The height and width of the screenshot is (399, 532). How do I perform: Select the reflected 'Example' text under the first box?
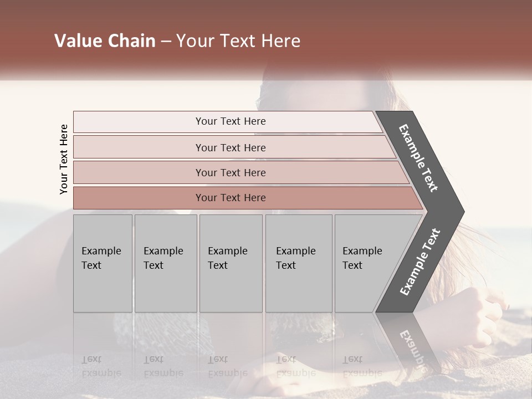101,374
